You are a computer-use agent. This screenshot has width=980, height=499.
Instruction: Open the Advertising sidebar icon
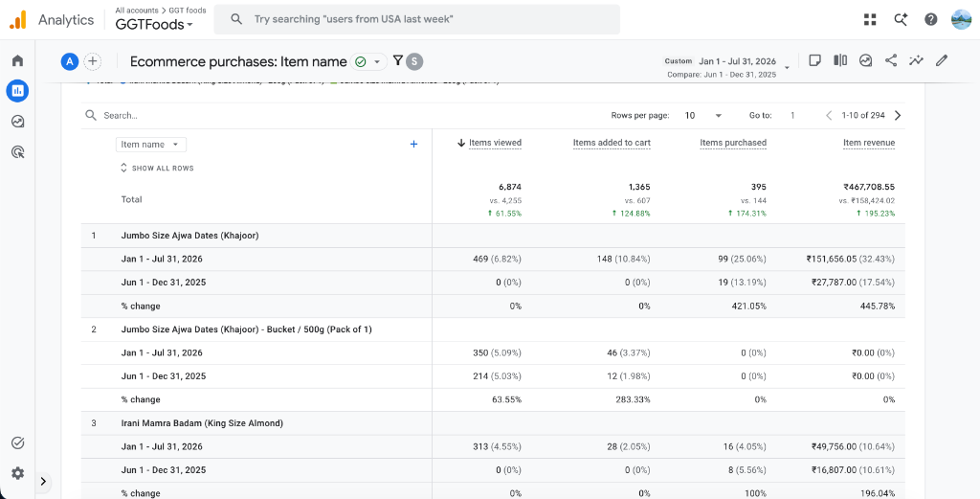point(17,151)
